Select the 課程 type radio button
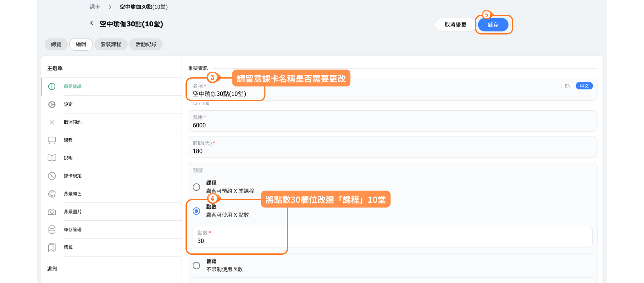This screenshot has height=283, width=644. [x=197, y=187]
